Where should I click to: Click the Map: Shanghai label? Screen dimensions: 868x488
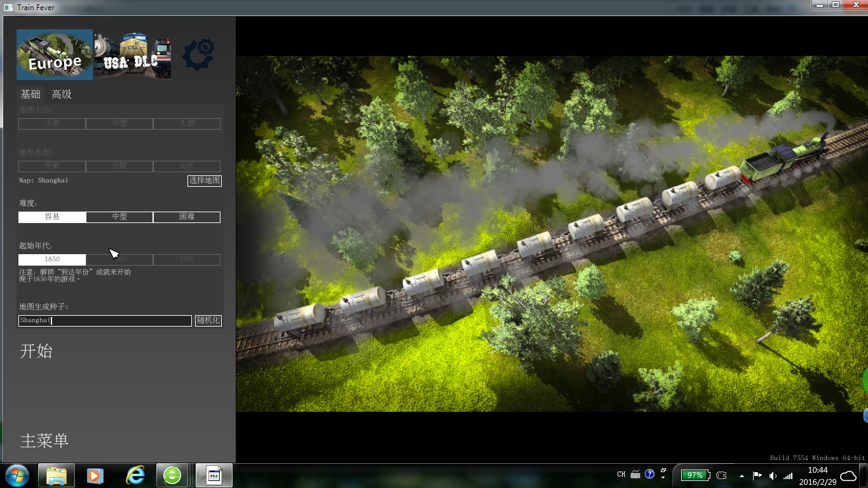pos(44,180)
